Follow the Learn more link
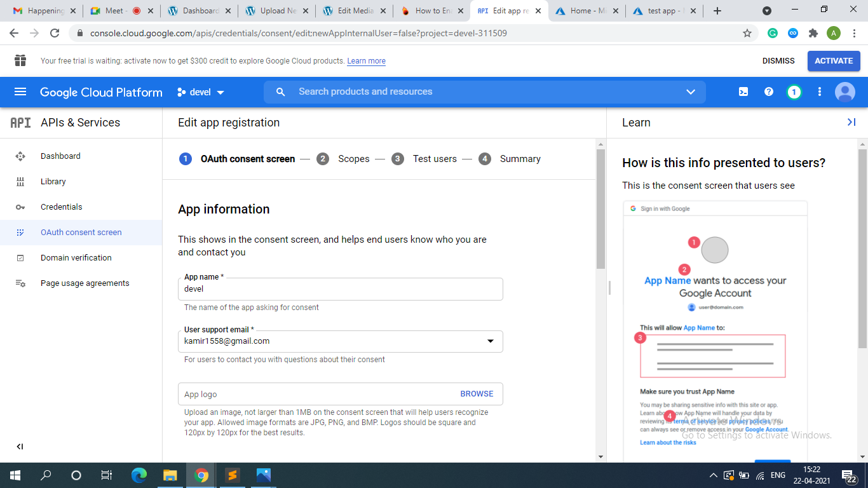 point(366,61)
